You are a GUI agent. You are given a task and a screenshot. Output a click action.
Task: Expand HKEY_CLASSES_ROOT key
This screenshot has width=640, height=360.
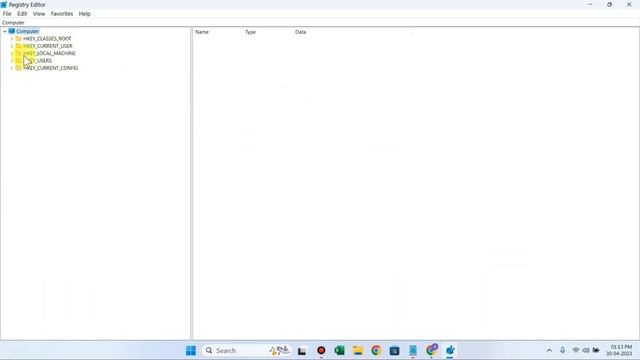(11, 38)
